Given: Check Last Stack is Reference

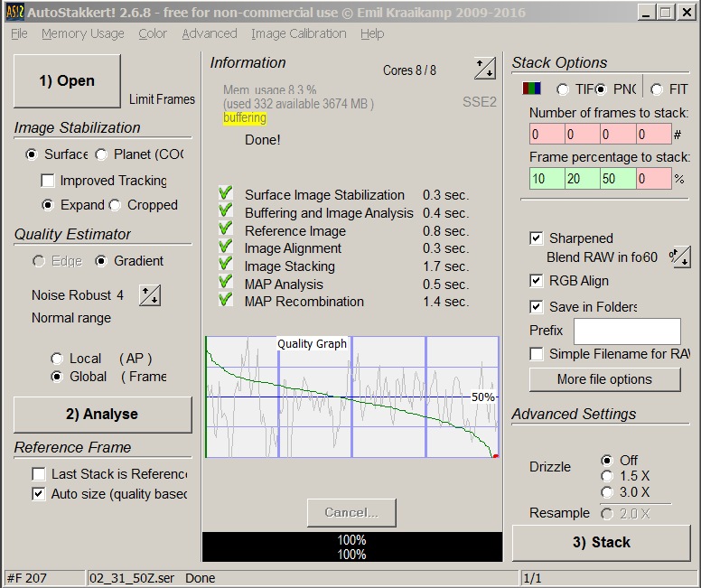Looking at the screenshot, I should [39, 474].
